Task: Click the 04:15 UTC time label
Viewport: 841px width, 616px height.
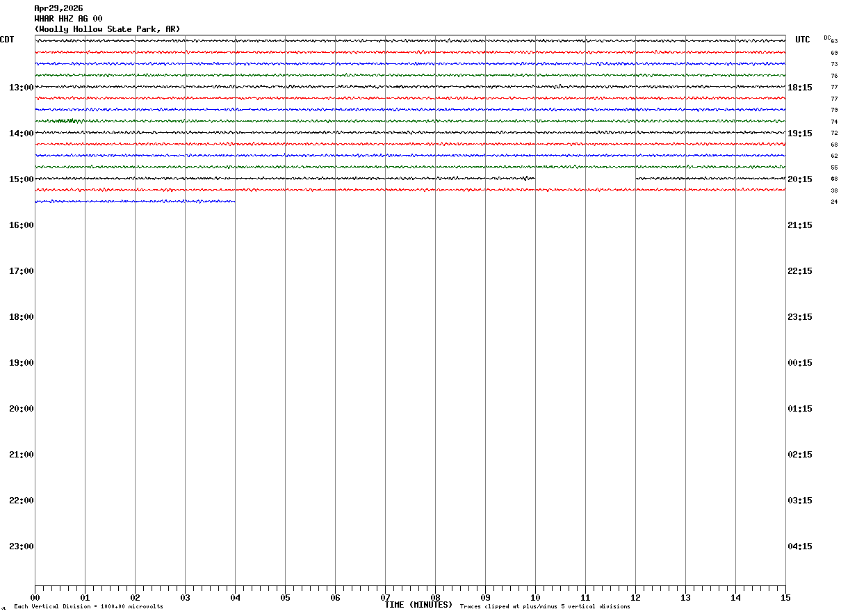Action: coord(800,546)
